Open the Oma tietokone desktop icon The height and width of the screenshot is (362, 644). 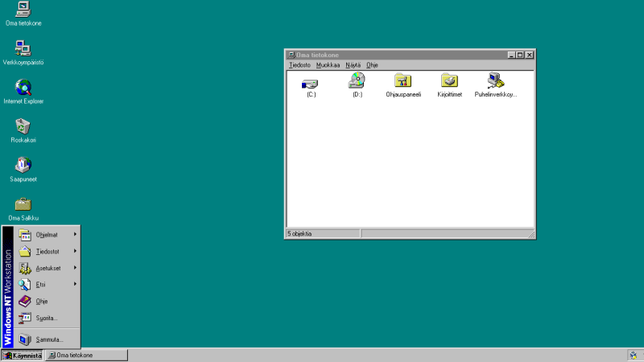(23, 14)
